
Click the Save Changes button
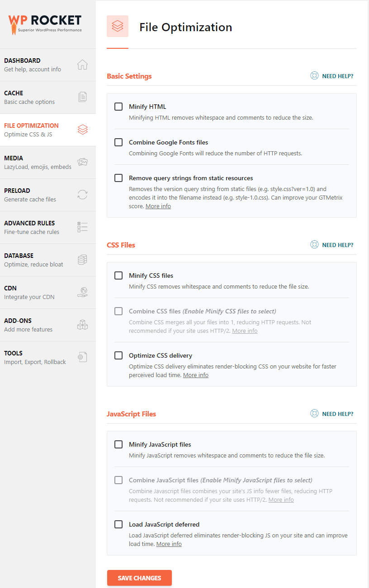(x=139, y=578)
